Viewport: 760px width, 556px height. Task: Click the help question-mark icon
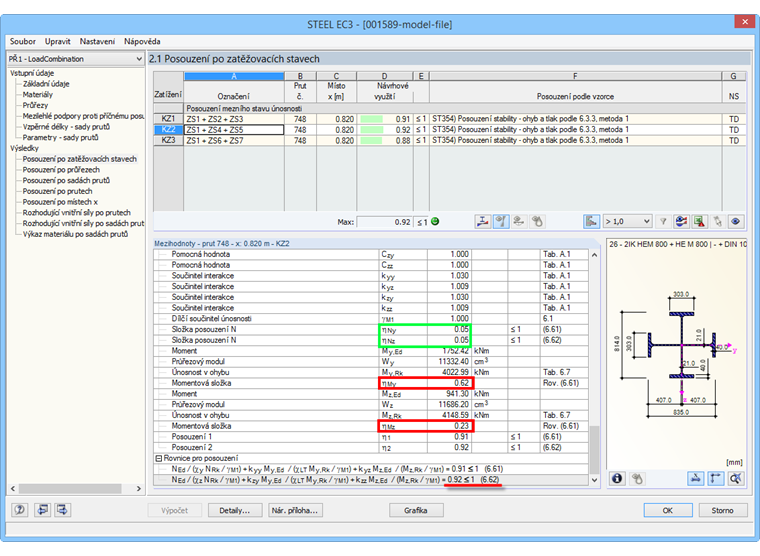(x=19, y=510)
